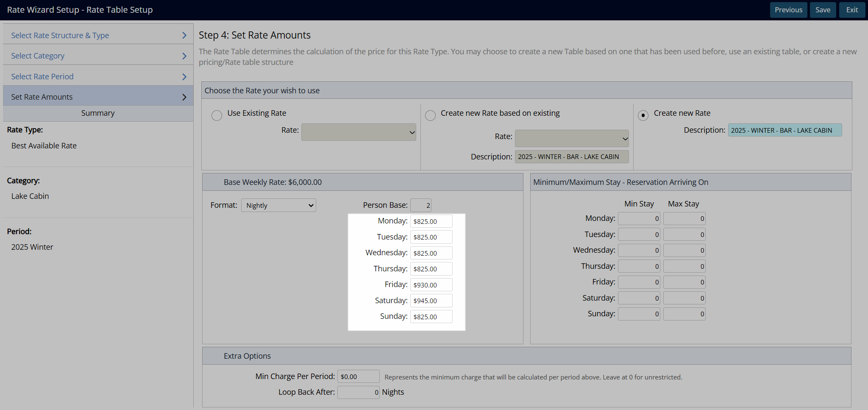Edit Saturday rate amount $945.00
This screenshot has height=410, width=868.
431,301
